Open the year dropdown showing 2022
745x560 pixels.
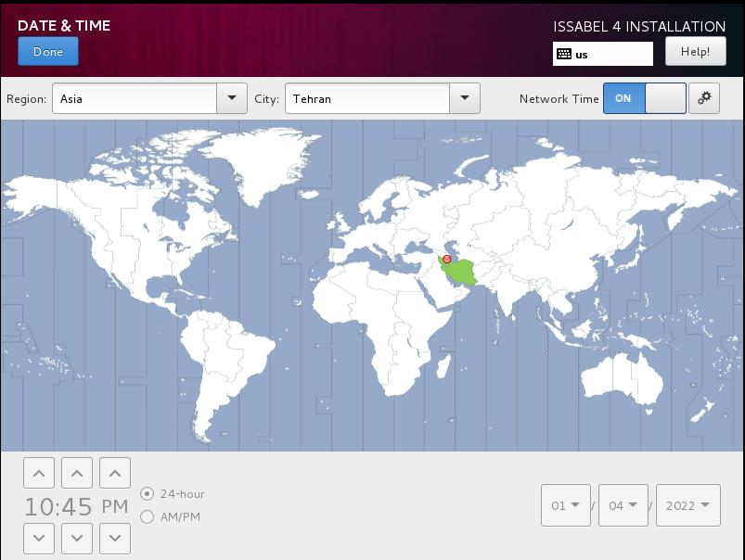click(x=687, y=505)
